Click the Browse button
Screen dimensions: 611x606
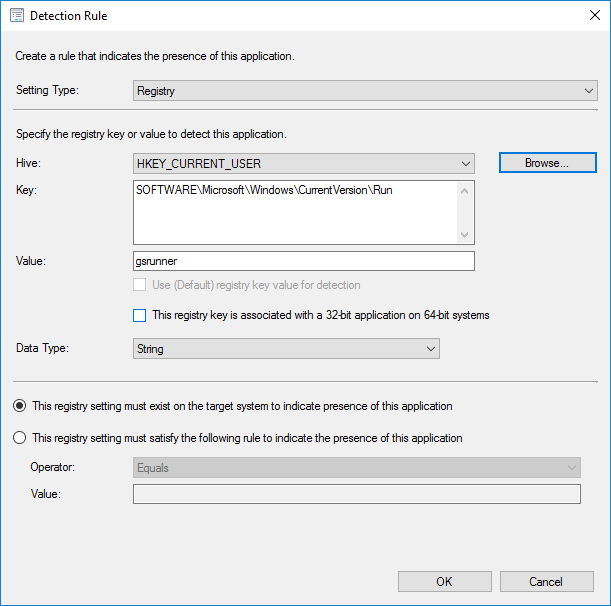pos(547,163)
